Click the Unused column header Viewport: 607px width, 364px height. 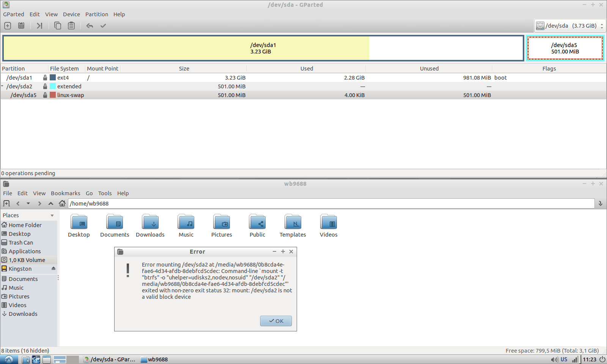tap(429, 69)
